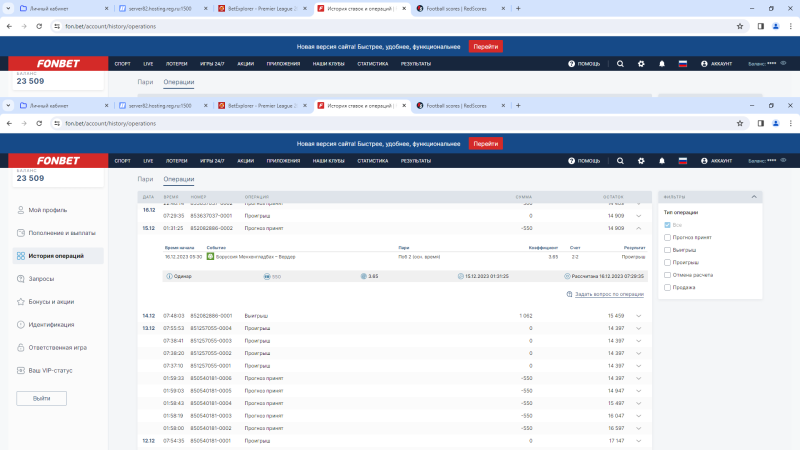The height and width of the screenshot is (450, 800).
Task: Click the Бонусы и акции star icon
Action: (21, 301)
